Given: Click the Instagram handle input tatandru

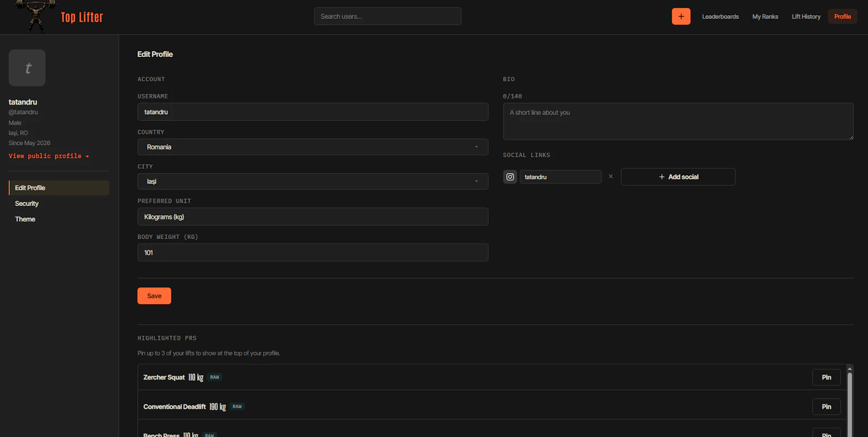Looking at the screenshot, I should (560, 177).
